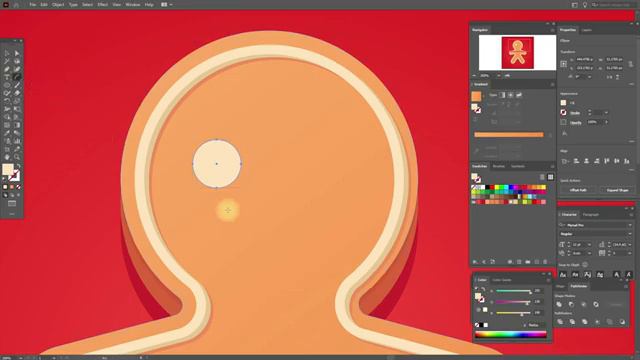
Task: Click Expand button in Pathfinder panel
Action: click(x=616, y=304)
